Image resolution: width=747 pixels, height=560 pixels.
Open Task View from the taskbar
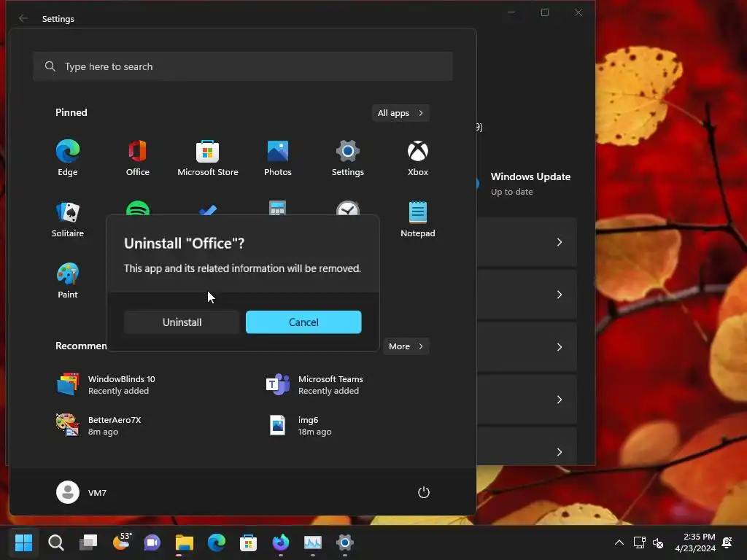[x=88, y=542]
